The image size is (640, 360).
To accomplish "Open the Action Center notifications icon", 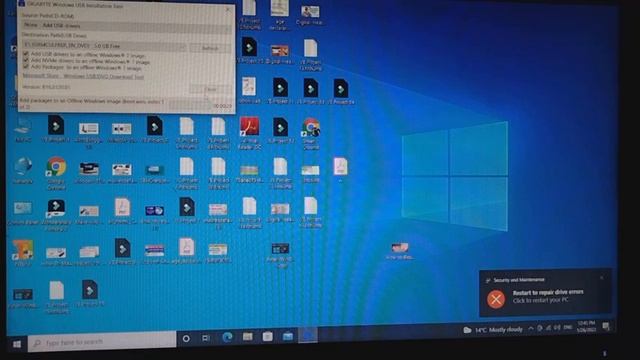I will coord(606,326).
